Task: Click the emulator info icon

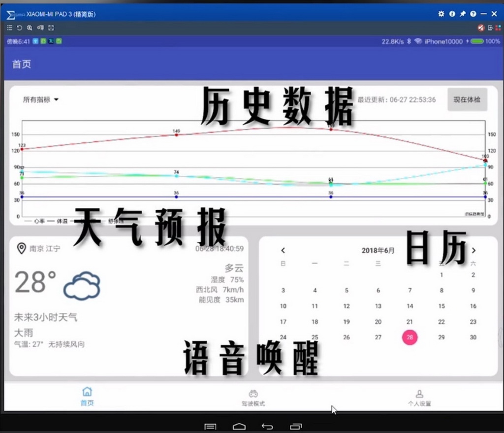Action: point(452,14)
